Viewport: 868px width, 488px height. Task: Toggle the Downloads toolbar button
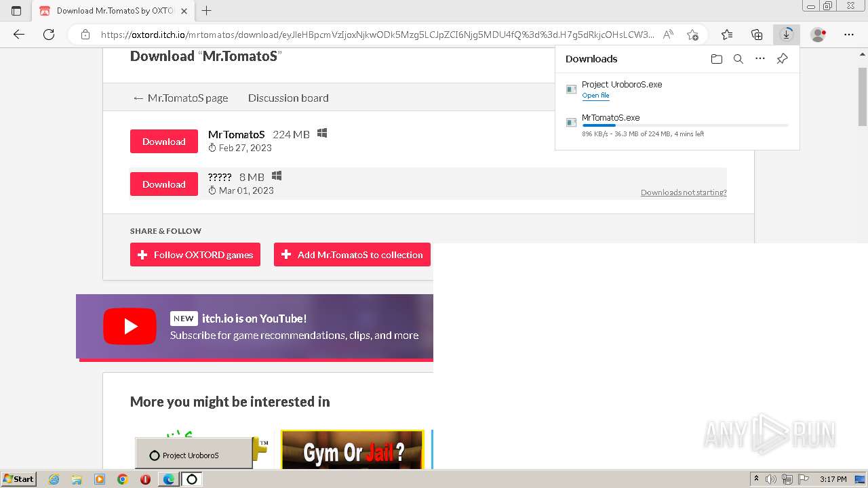(x=787, y=35)
